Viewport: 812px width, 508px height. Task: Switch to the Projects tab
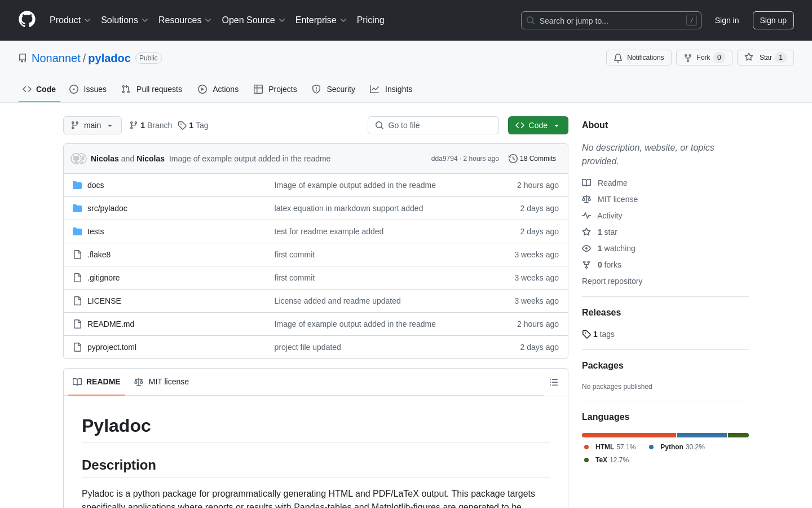tap(275, 89)
